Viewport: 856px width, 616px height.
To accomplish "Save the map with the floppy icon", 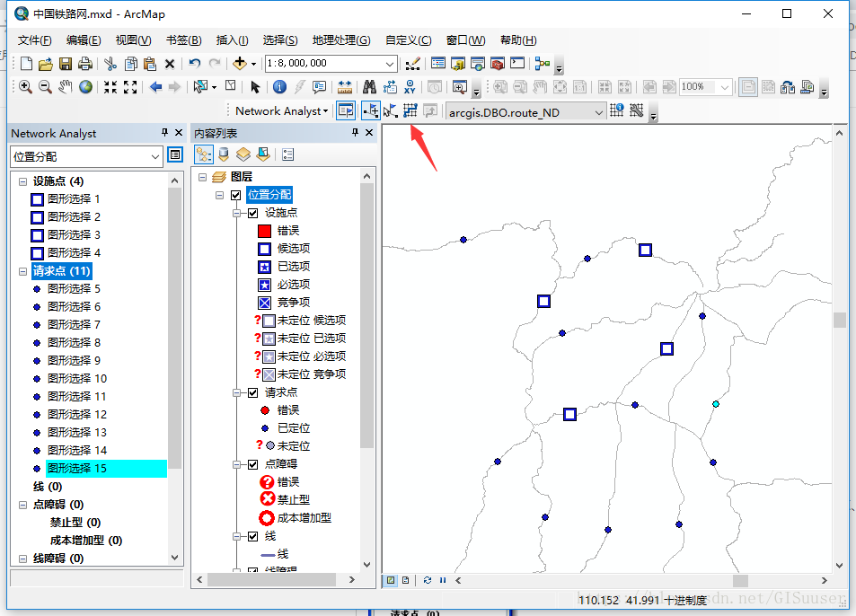I will point(66,64).
